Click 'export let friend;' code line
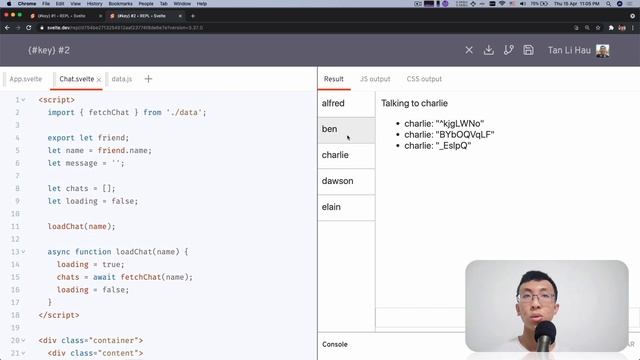Viewport: 640px width, 360px height. (88, 138)
